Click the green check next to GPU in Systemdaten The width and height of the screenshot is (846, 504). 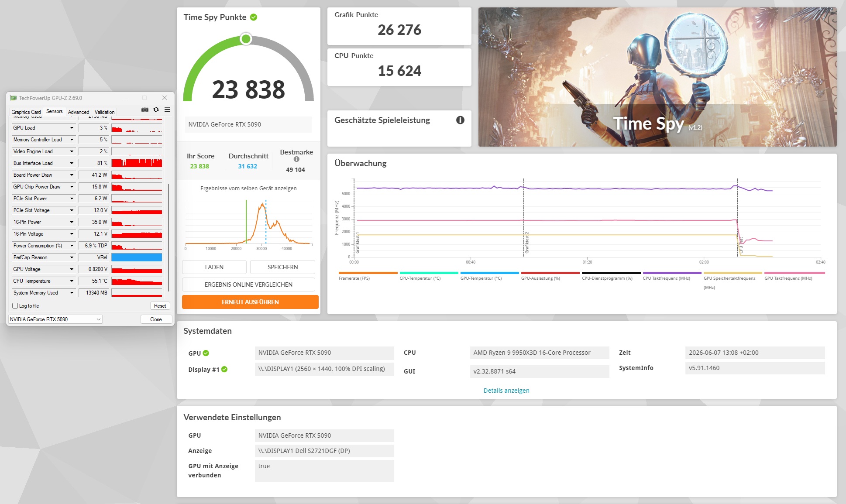click(206, 353)
